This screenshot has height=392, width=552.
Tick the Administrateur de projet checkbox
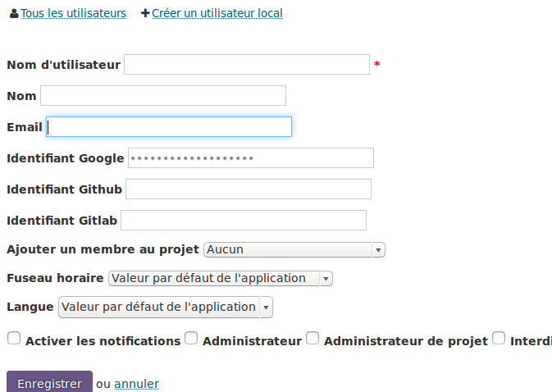[x=312, y=338]
